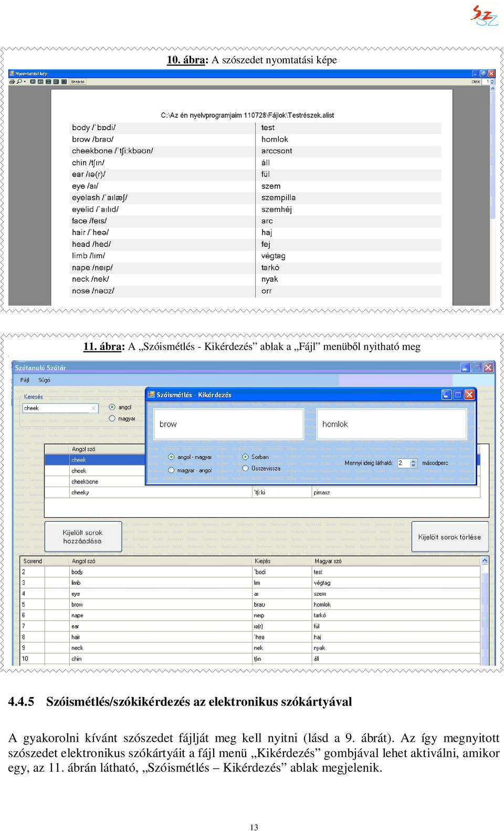The image size is (504, 831).
Task: Close the Nyomtatási kép window
Action: pos(491,73)
